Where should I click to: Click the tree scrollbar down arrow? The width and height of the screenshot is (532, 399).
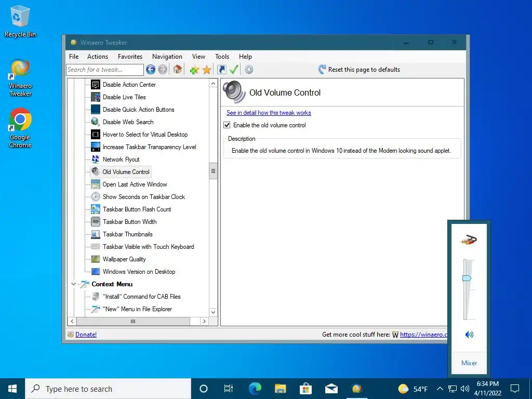pyautogui.click(x=213, y=312)
